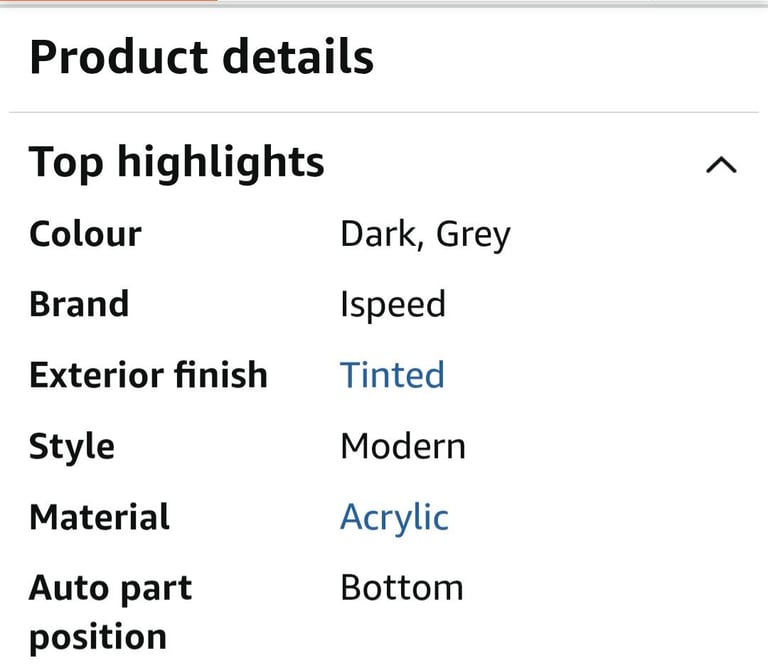Click the Ispeed brand value
This screenshot has width=768, height=671.
click(393, 305)
